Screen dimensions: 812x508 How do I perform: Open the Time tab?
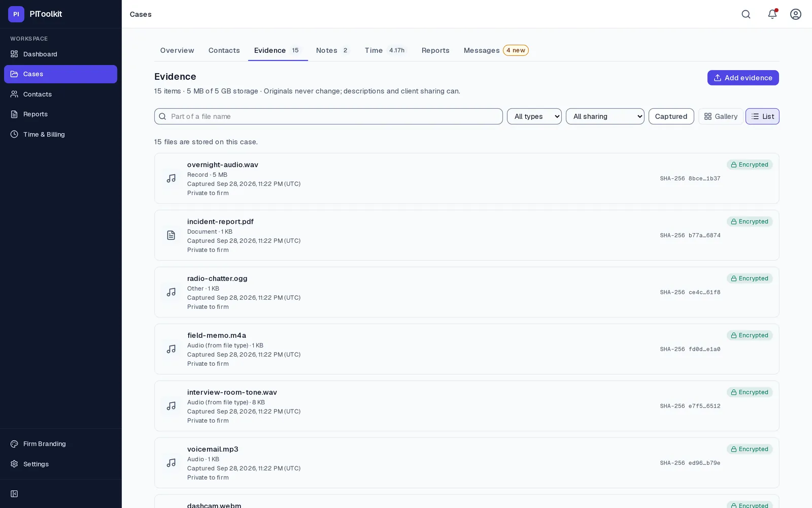(386, 50)
